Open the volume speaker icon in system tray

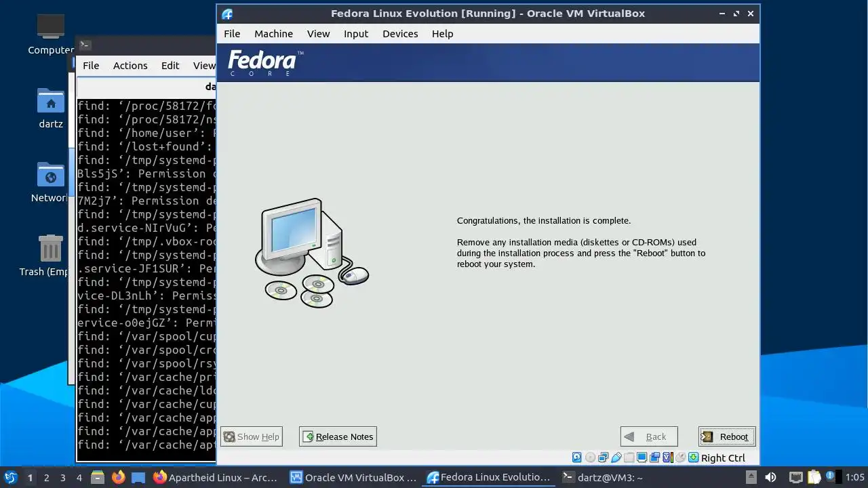click(x=770, y=477)
